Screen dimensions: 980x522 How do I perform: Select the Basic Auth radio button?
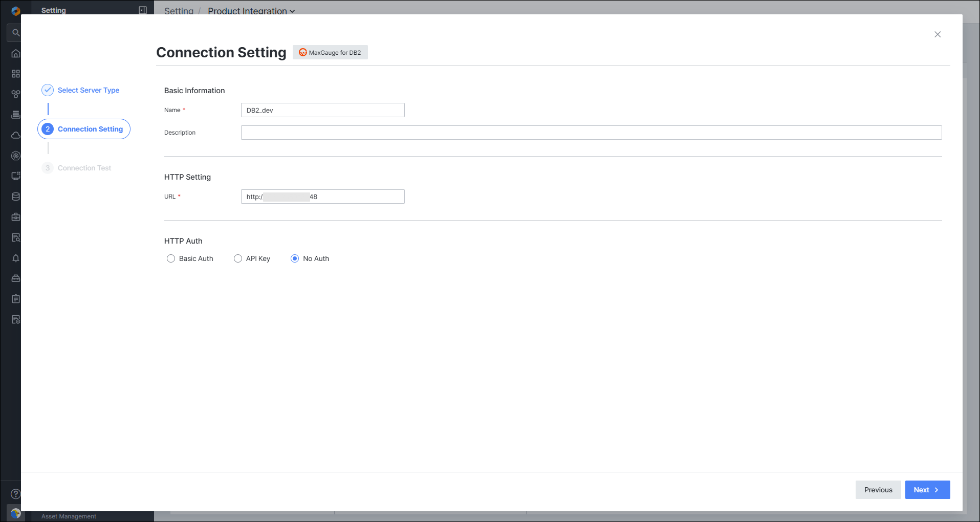click(x=171, y=258)
